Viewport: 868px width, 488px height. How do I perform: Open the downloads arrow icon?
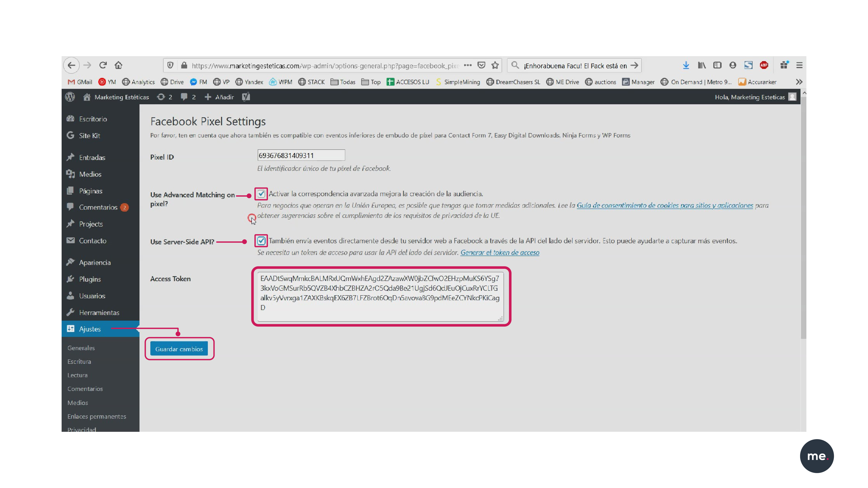(x=686, y=65)
